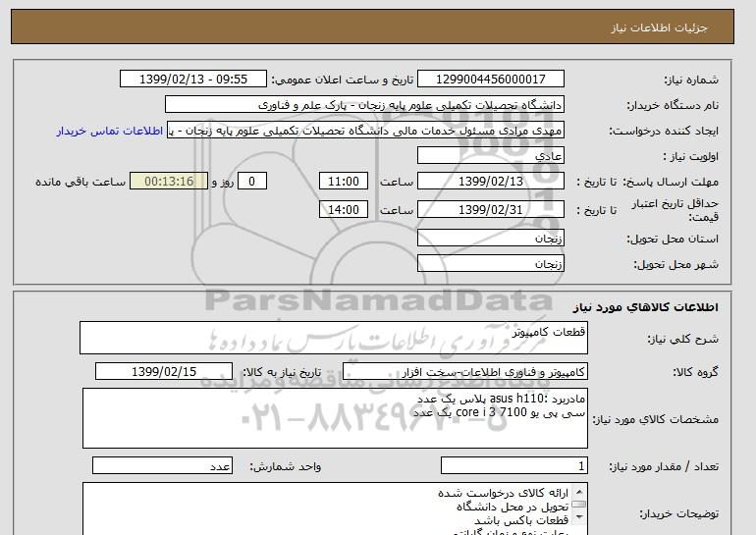Select the goods group field سخت افزار
756x535 pixels.
tap(465, 372)
